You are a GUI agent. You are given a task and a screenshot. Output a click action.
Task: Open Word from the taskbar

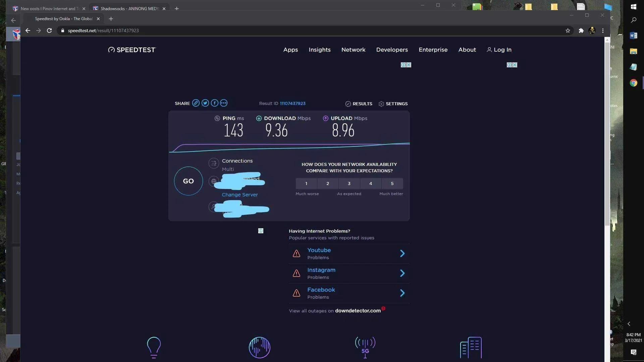pos(634,36)
